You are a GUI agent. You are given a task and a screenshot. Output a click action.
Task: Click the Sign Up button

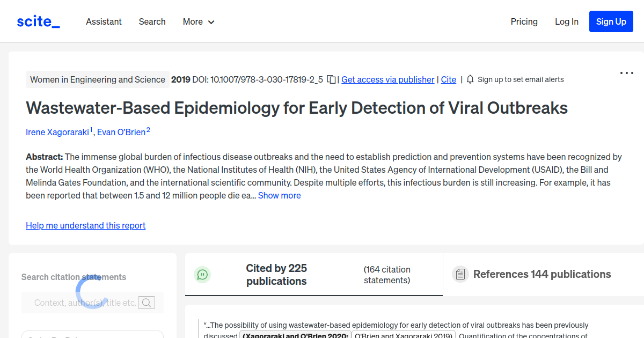tap(611, 21)
